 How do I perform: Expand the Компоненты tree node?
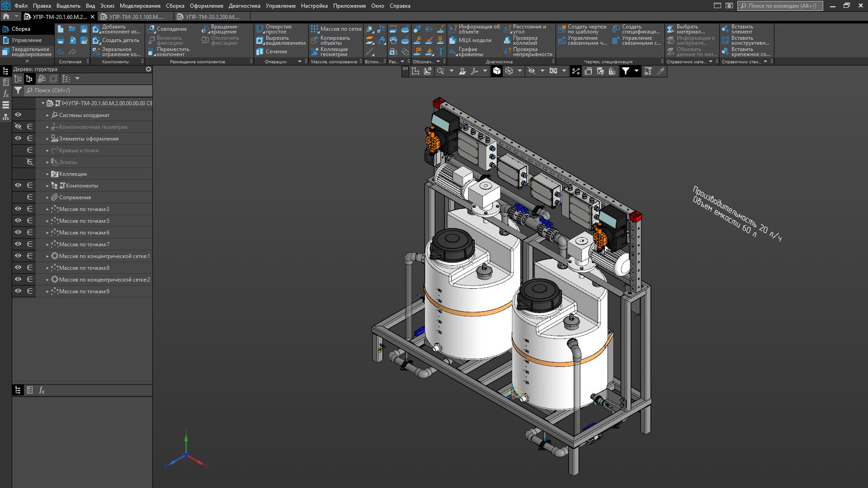pyautogui.click(x=47, y=186)
